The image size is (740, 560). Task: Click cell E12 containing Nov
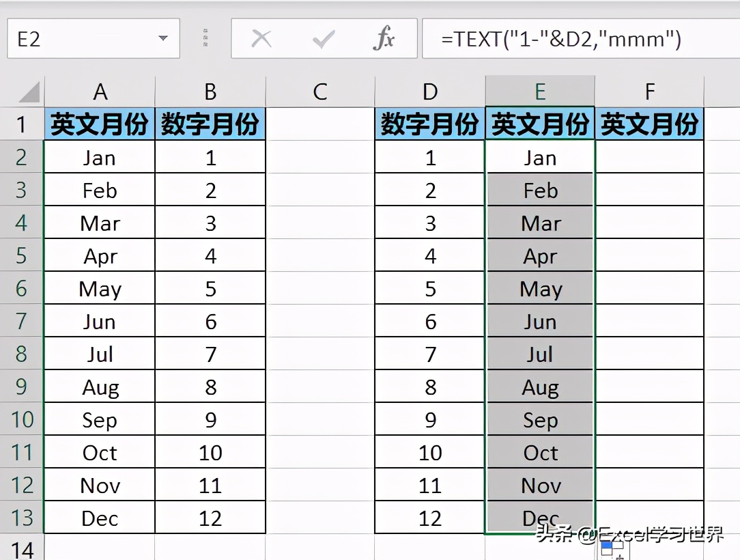pos(540,485)
